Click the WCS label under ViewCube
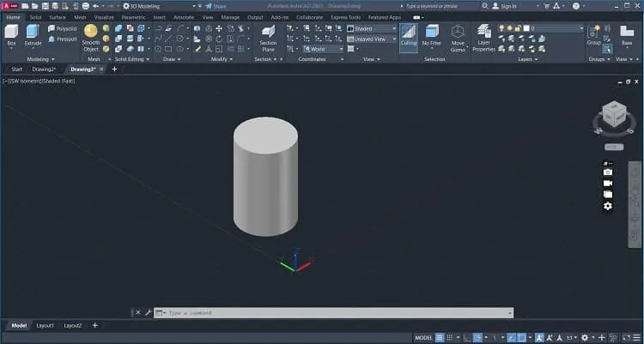The width and height of the screenshot is (644, 344). [614, 147]
